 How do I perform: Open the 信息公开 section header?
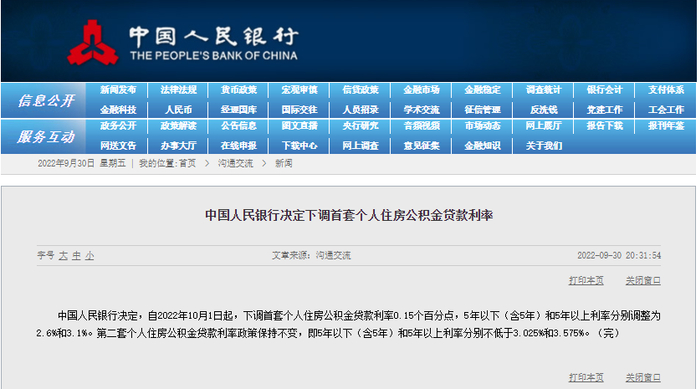click(46, 100)
